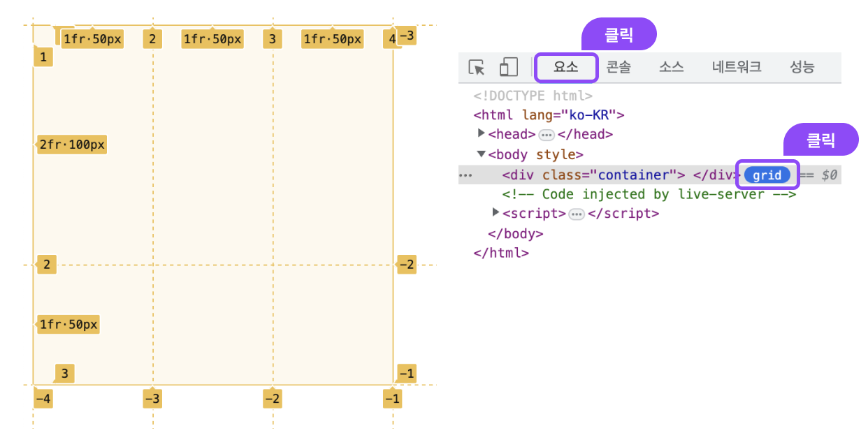Select the 'Code injected by live-server' comment
Viewport: 868px width, 435px height.
649,194
